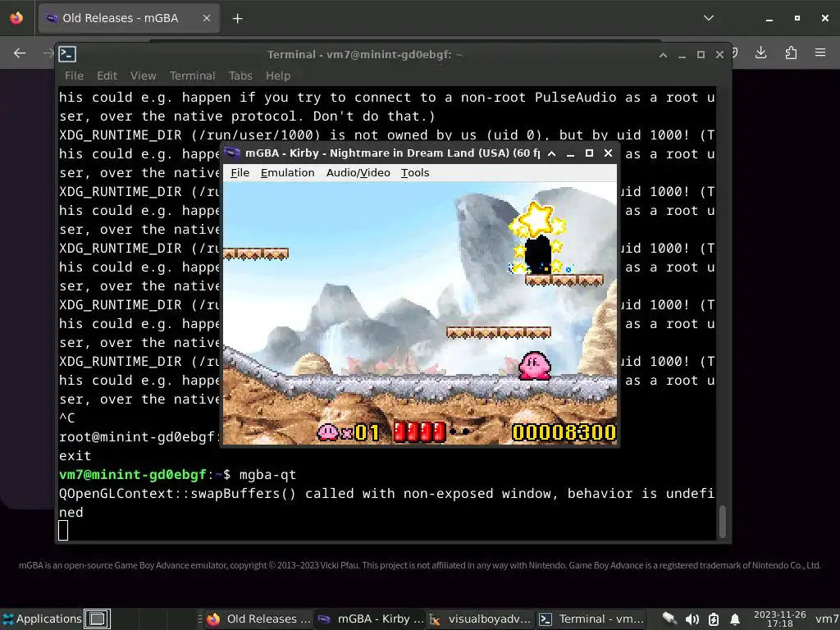Select the Old Releases - mGBA browser tab
The image size is (840, 630).
point(129,18)
